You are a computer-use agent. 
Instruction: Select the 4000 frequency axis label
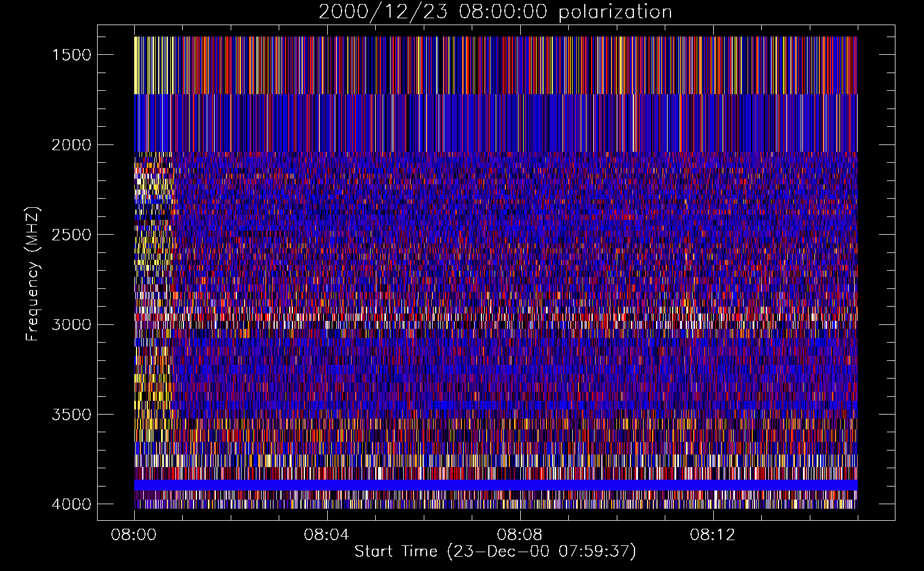pos(71,504)
